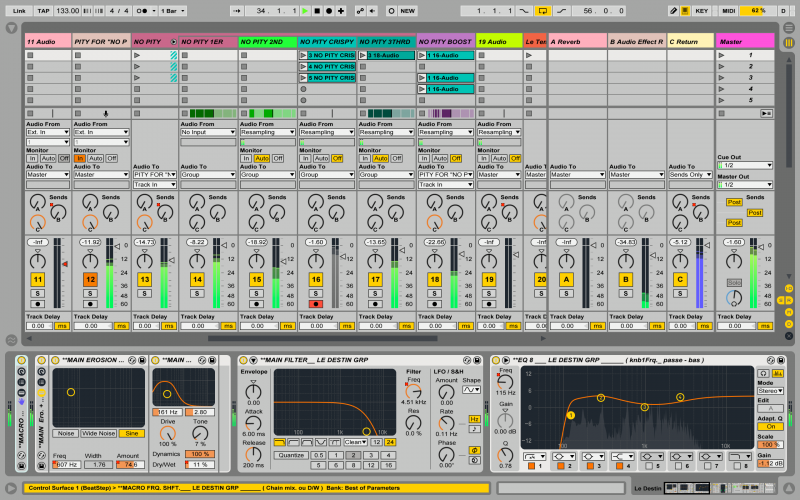Click the tempo field showing 133.00
The width and height of the screenshot is (800, 500).
point(68,10)
